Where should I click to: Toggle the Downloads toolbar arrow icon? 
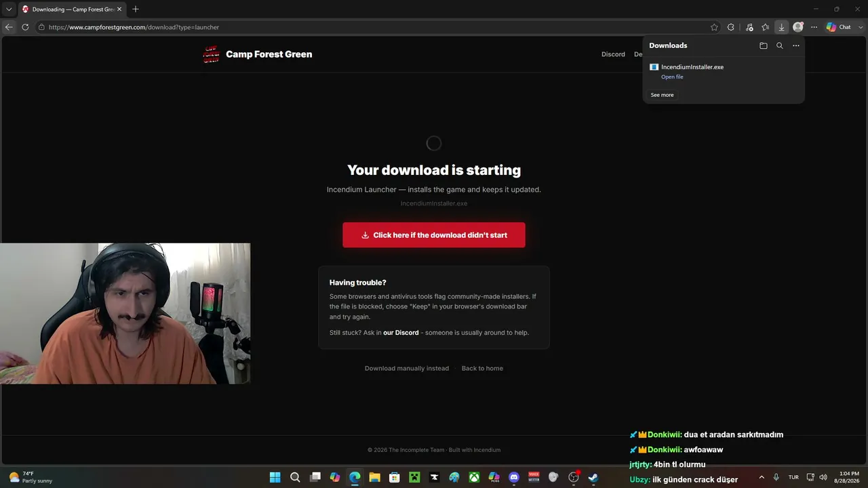[782, 27]
